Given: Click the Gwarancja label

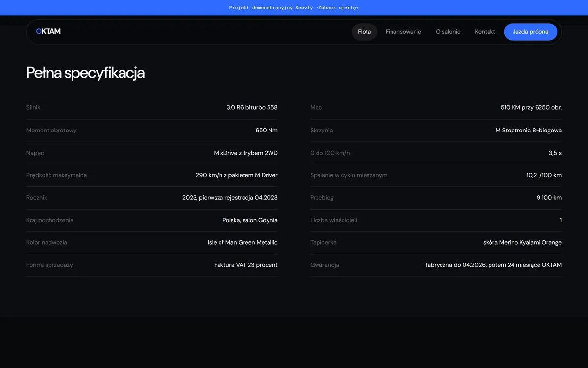Looking at the screenshot, I should pyautogui.click(x=324, y=265).
